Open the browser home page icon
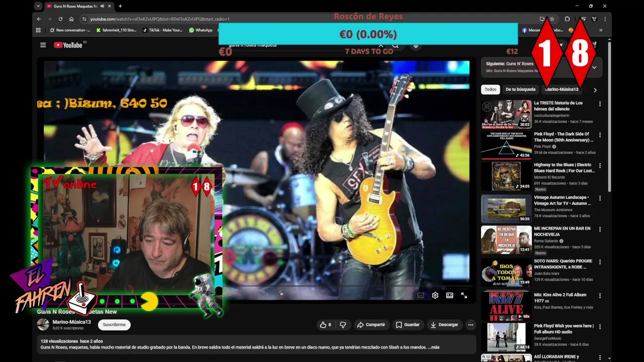Viewport: 644px width, 362px height. 71,19
